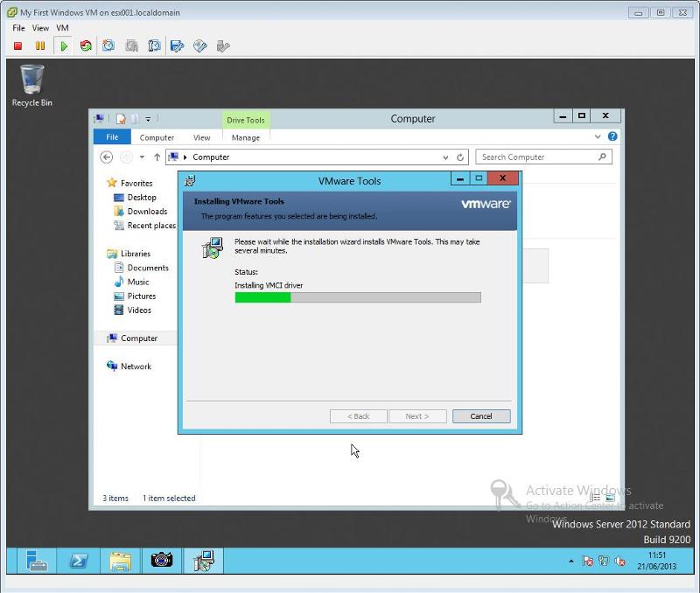700x593 pixels.
Task: Click the large icons view toggle in Explorer status bar
Action: pos(610,497)
